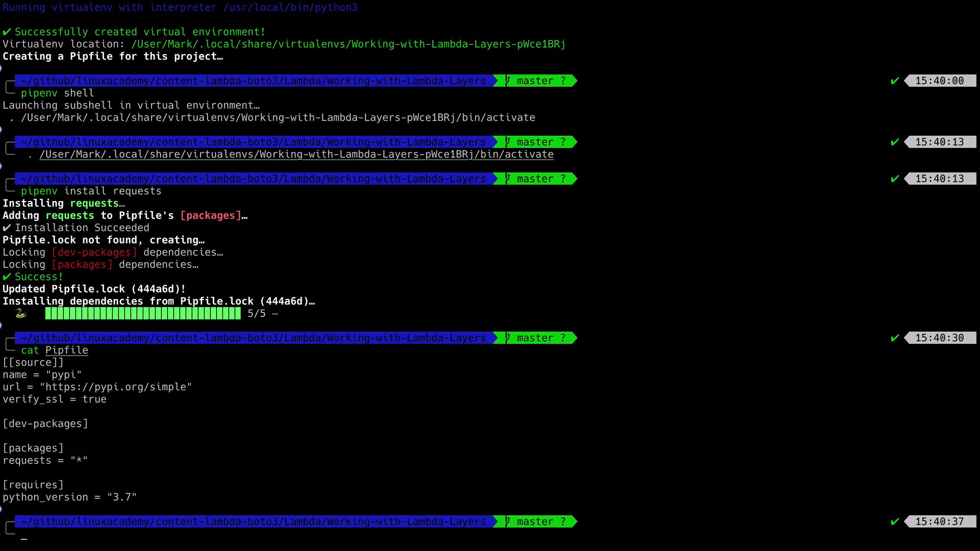
Task: Click the green checkmark beside the 15:40:30 timestamp
Action: click(894, 338)
